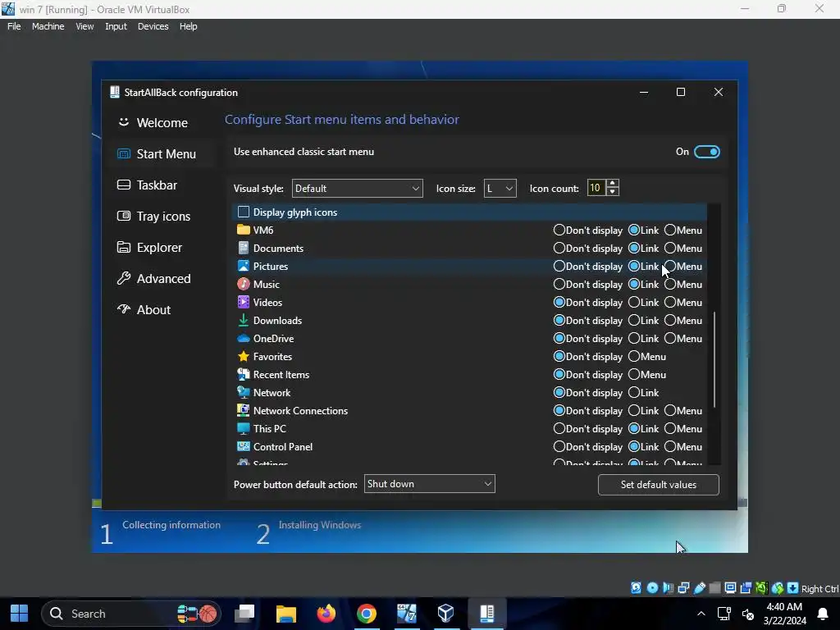Set Network Connections to Menu
Screen dimensions: 840x630
tap(670, 410)
